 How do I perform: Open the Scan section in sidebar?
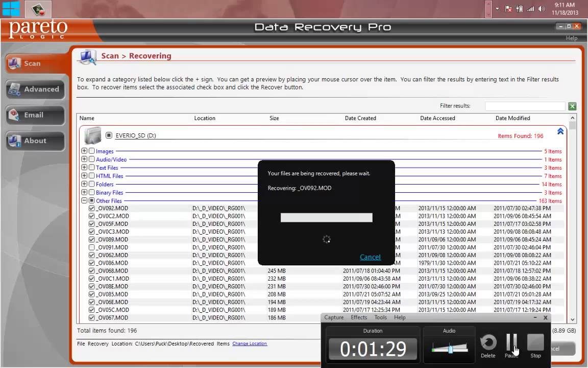(x=35, y=63)
